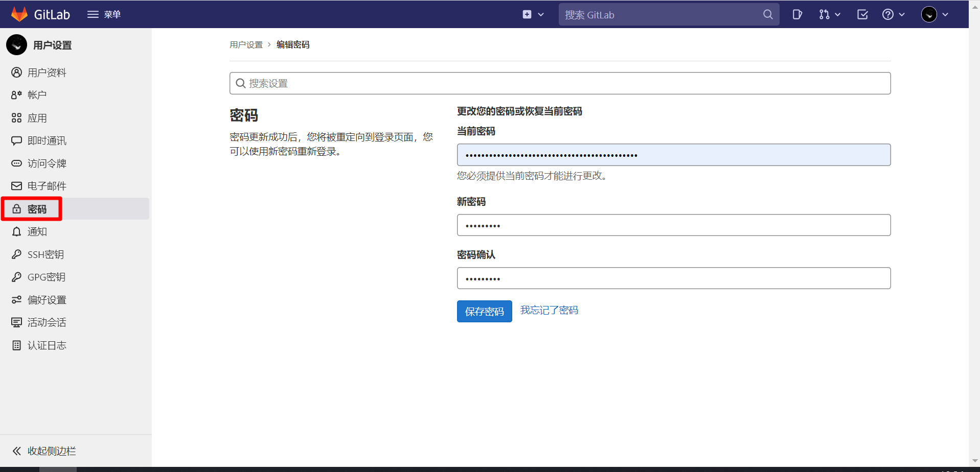Click the GitLab fox logo
This screenshot has width=980, height=472.
click(x=19, y=14)
